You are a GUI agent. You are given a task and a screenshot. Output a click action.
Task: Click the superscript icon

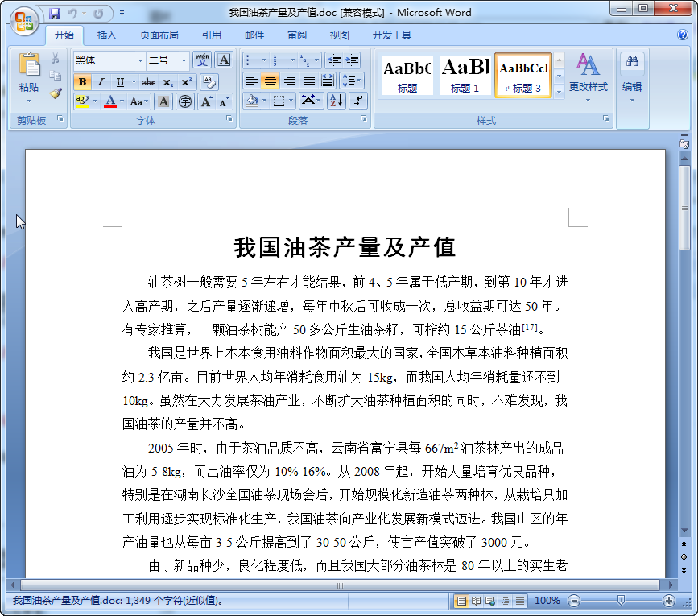[185, 82]
